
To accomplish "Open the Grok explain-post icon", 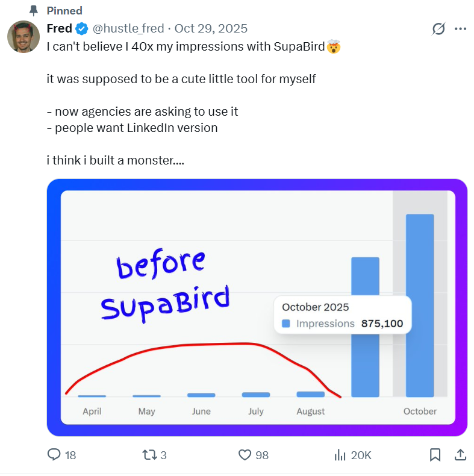I will [438, 29].
